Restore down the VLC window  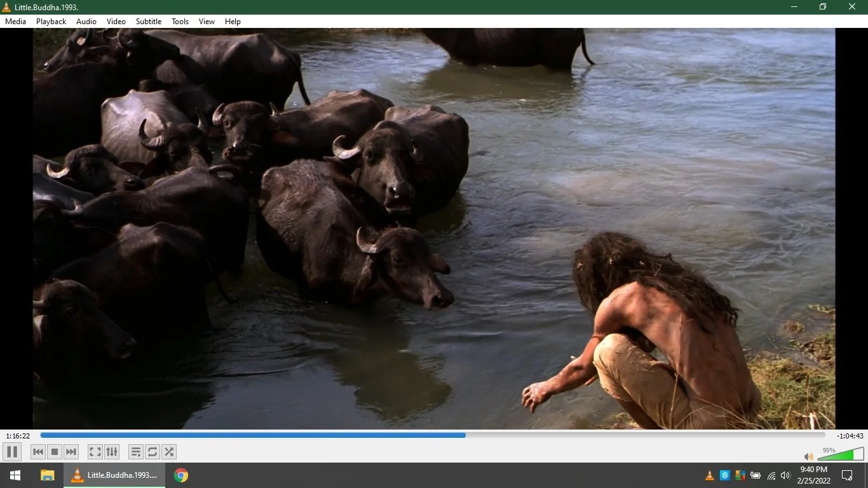point(824,7)
